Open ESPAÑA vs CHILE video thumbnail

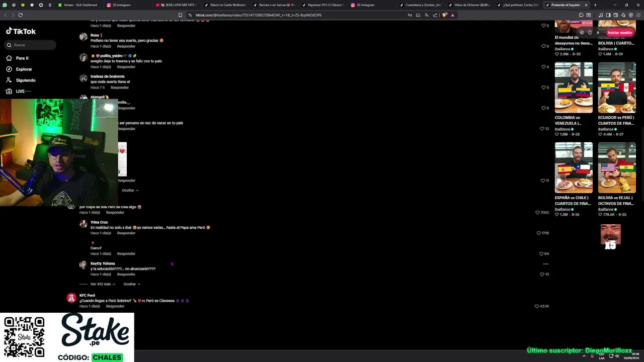574,167
